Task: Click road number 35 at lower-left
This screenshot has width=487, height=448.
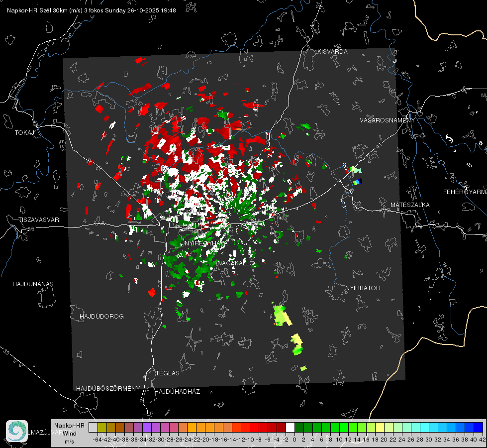Action: 6,352
